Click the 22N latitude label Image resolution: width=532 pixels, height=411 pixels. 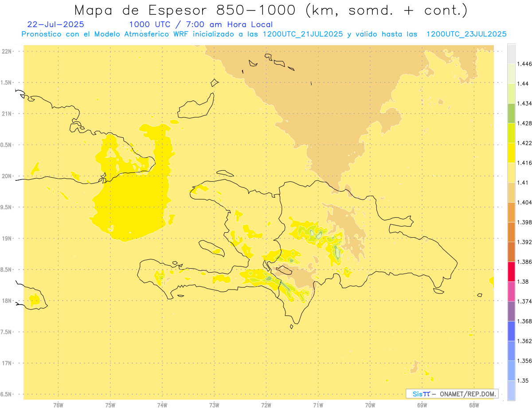tap(6, 51)
